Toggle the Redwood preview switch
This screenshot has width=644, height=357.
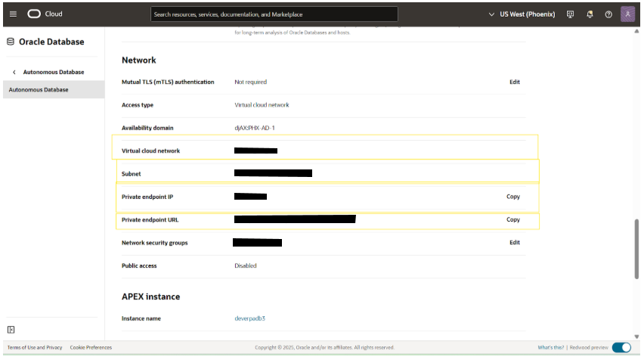621,347
